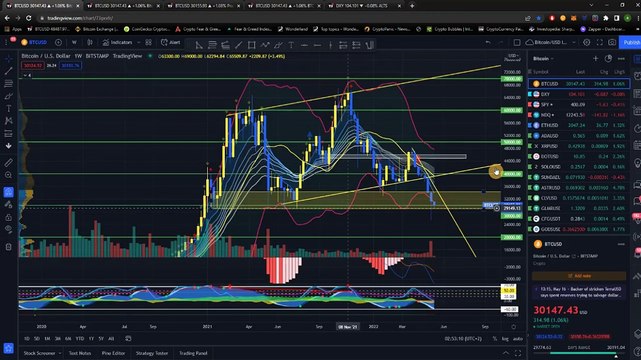
Task: Open the timezone clock setting
Action: coord(463,339)
